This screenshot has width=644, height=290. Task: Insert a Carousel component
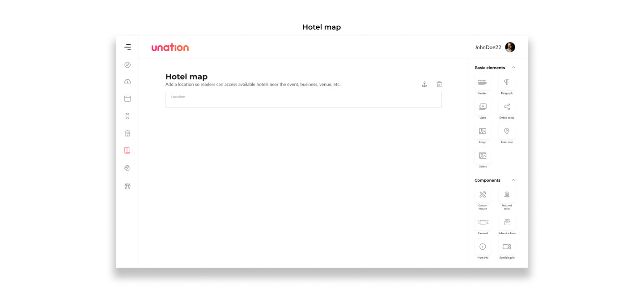(483, 222)
